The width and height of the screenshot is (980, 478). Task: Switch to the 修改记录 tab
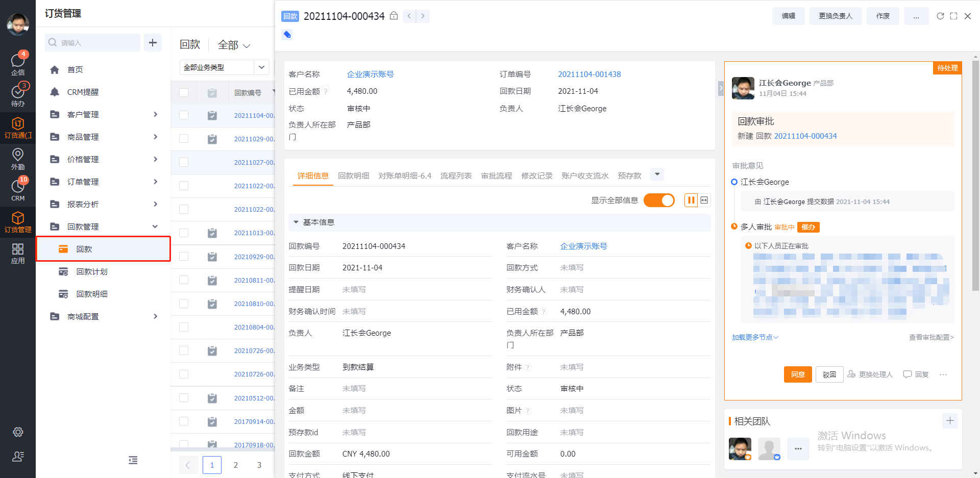point(536,175)
